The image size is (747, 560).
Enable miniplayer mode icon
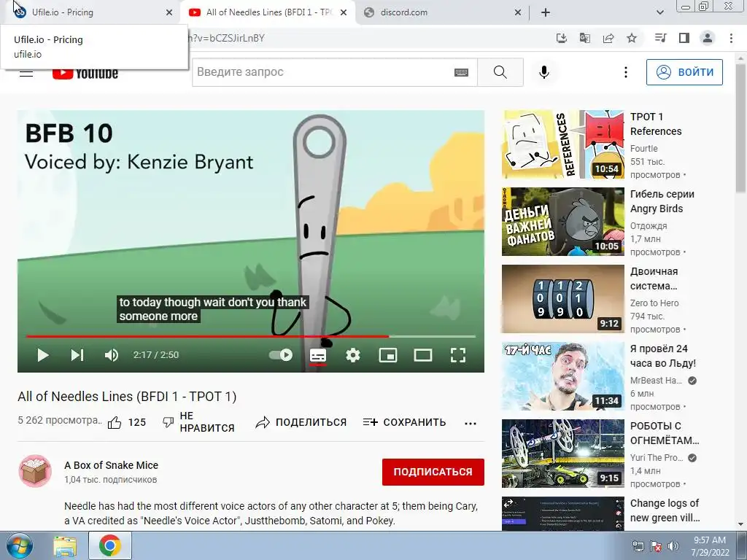(388, 355)
